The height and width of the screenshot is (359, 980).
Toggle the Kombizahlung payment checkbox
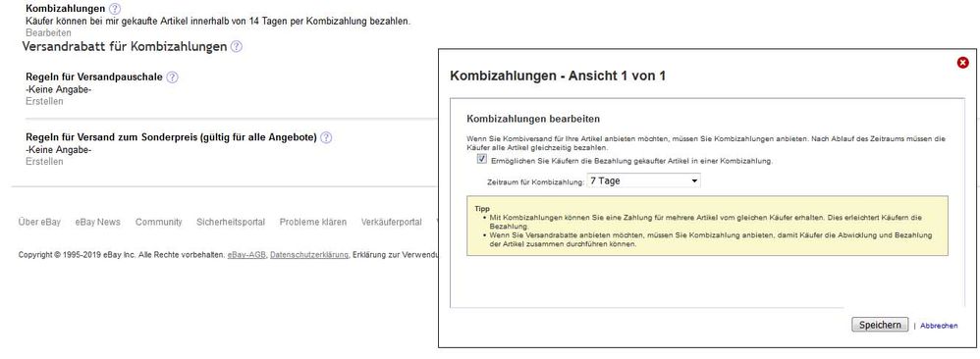pyautogui.click(x=481, y=160)
